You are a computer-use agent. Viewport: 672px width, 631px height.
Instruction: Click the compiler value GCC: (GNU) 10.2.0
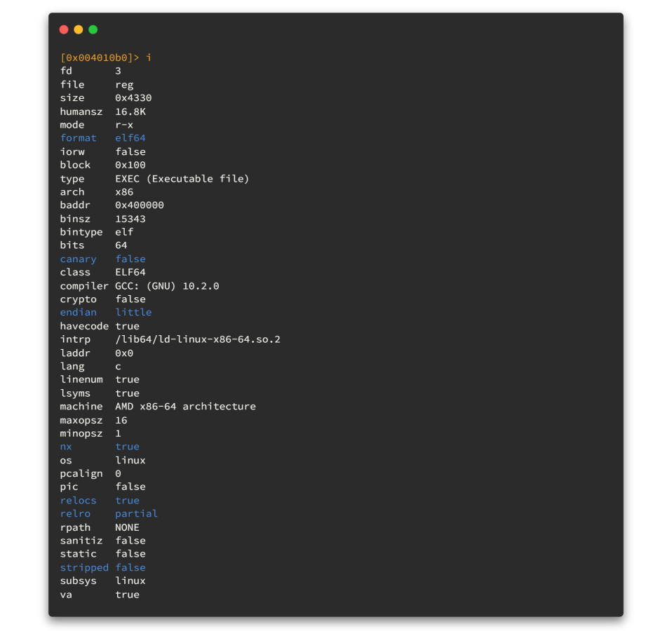[x=167, y=286]
